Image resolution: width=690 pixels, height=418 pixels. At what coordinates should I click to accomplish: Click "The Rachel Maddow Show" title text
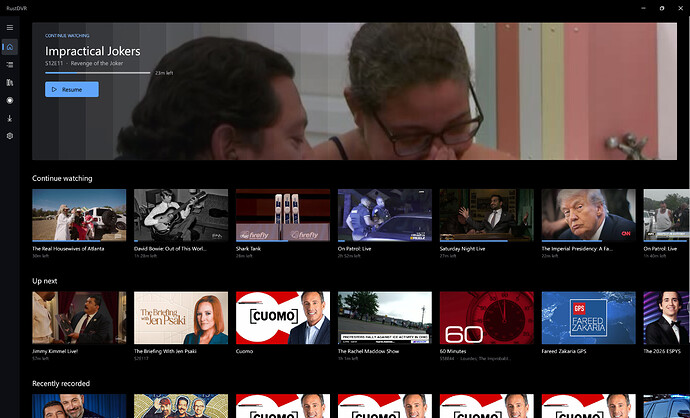[x=368, y=351]
